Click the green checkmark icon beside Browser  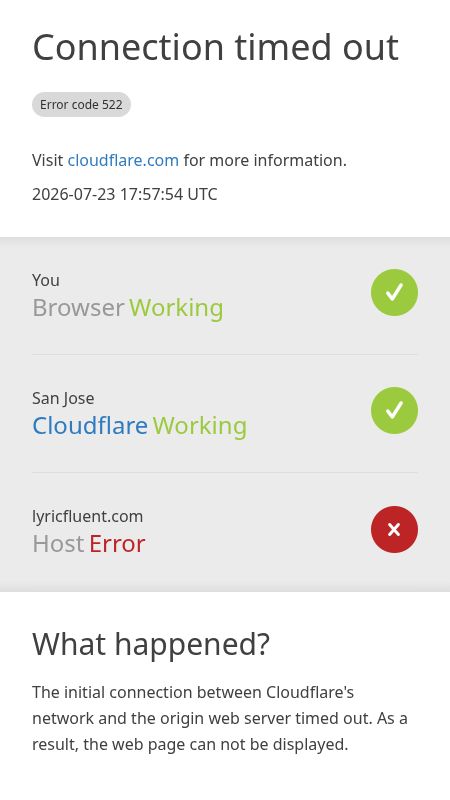pyautogui.click(x=394, y=292)
